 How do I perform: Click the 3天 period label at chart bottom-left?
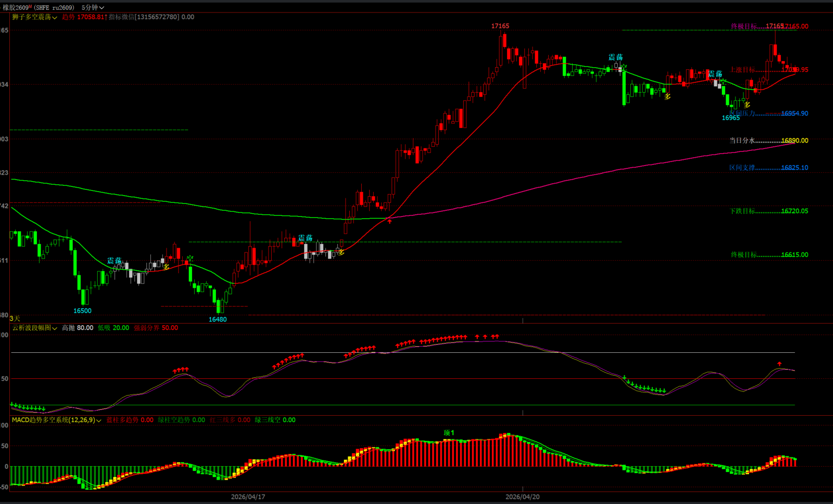point(15,319)
